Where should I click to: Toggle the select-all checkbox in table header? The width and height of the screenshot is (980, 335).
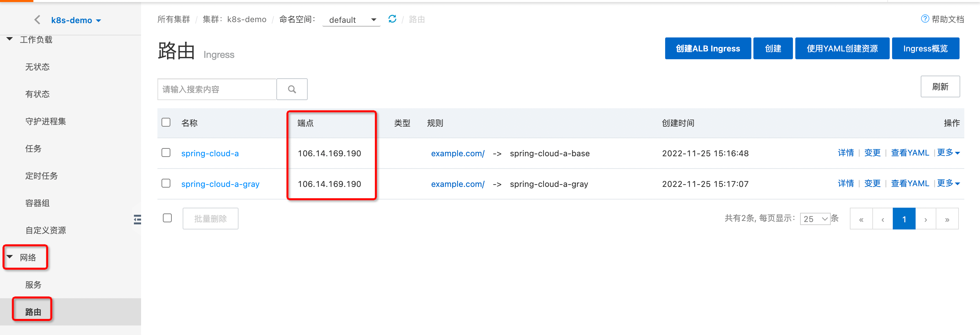click(x=166, y=123)
